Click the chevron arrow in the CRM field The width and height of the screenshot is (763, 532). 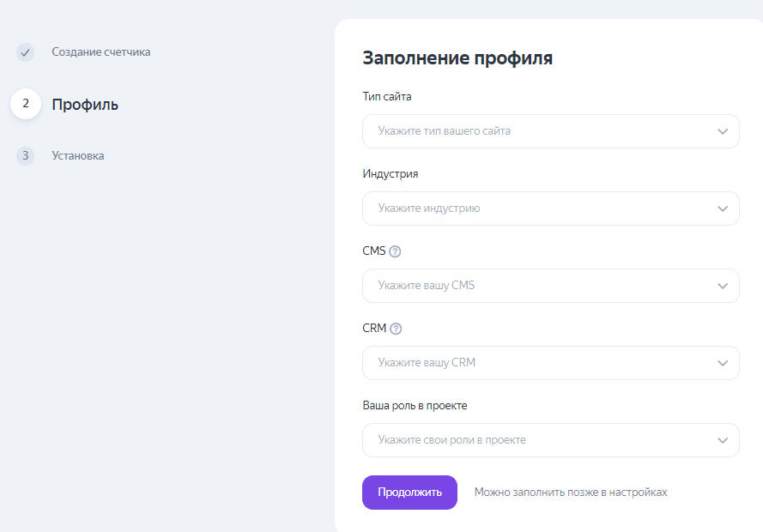(x=723, y=363)
